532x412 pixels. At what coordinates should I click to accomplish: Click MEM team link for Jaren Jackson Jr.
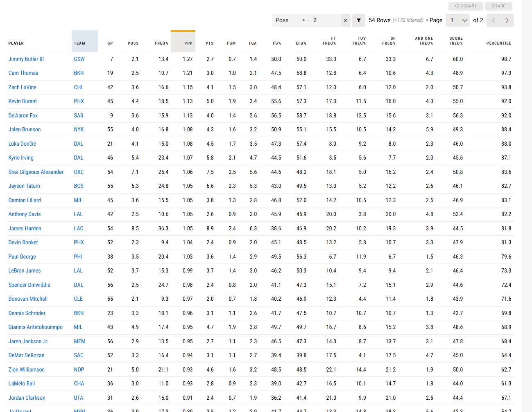(80, 342)
